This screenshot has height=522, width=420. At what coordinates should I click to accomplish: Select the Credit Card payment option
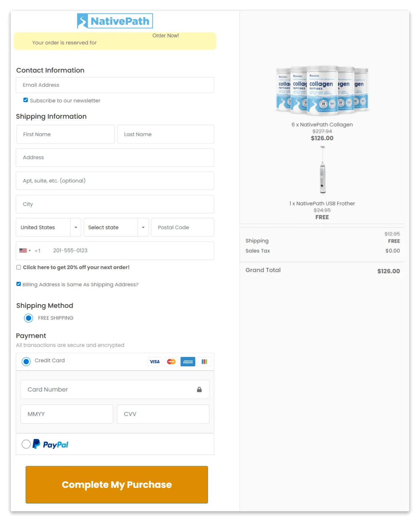point(26,361)
